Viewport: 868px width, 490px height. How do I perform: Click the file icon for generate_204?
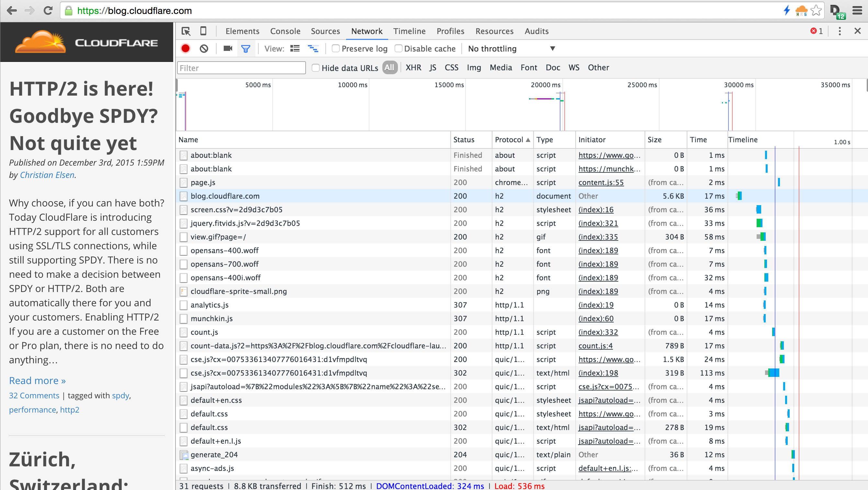(x=184, y=455)
